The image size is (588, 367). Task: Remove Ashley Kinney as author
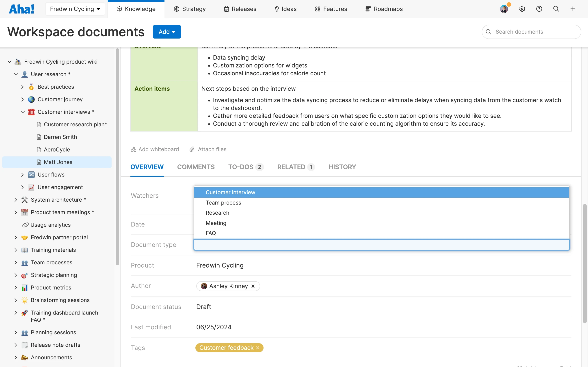click(x=253, y=286)
